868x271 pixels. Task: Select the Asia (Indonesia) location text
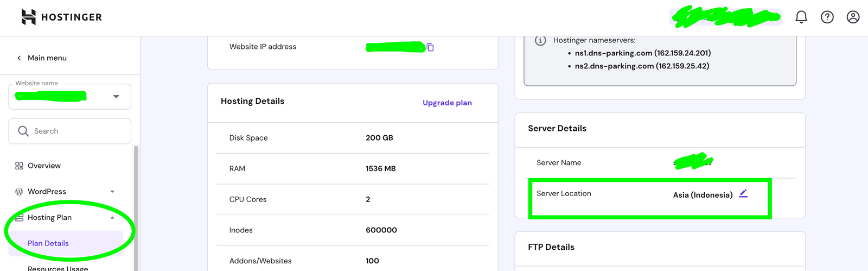(703, 195)
